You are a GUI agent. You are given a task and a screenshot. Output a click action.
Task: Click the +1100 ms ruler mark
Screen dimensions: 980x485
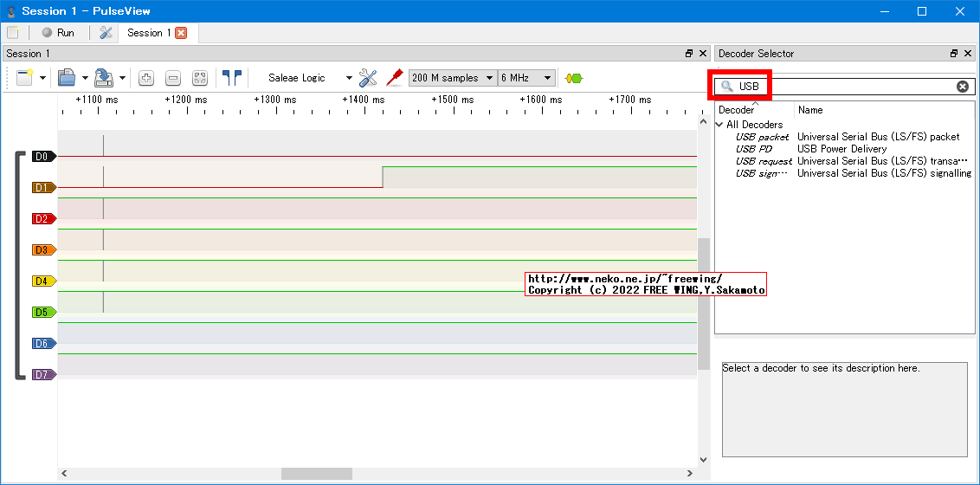(x=97, y=100)
